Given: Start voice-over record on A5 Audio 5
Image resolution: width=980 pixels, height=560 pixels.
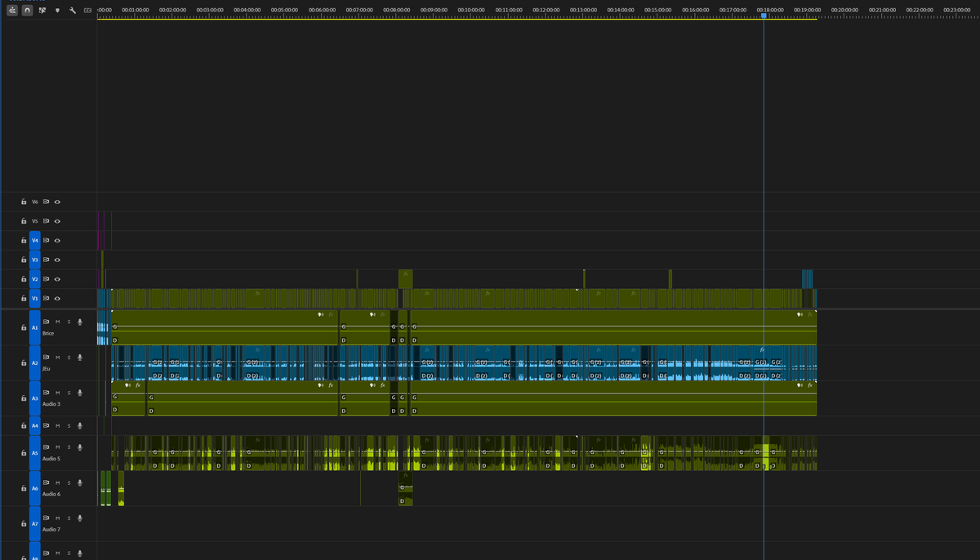Looking at the screenshot, I should (x=80, y=447).
